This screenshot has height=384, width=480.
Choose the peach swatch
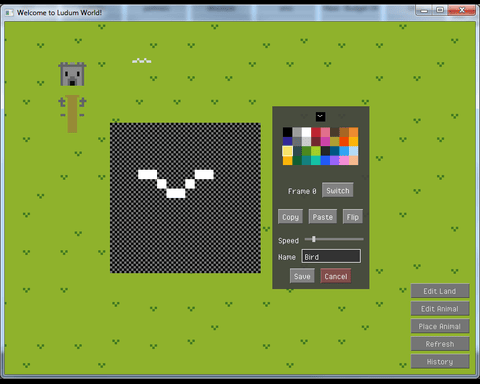(354, 160)
